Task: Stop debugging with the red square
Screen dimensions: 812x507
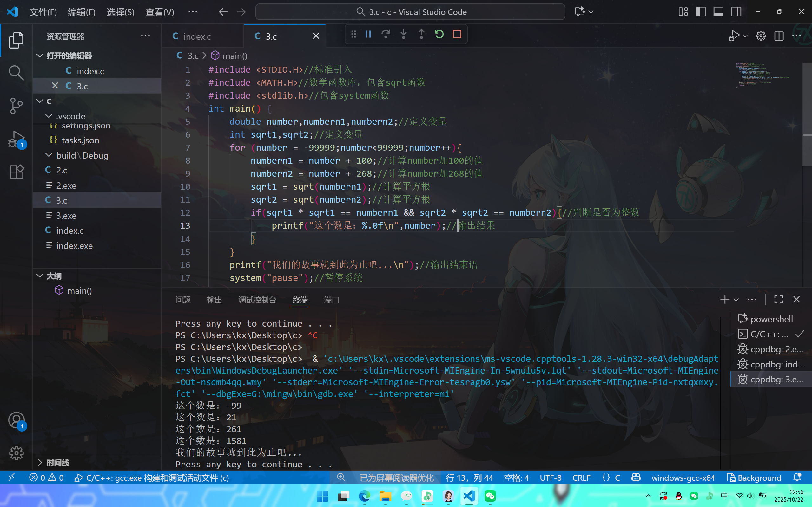Action: [x=457, y=34]
